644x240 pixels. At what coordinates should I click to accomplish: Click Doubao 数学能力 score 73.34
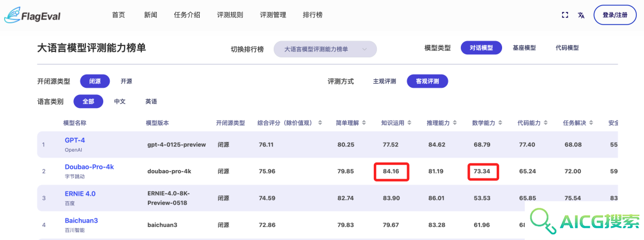click(482, 171)
